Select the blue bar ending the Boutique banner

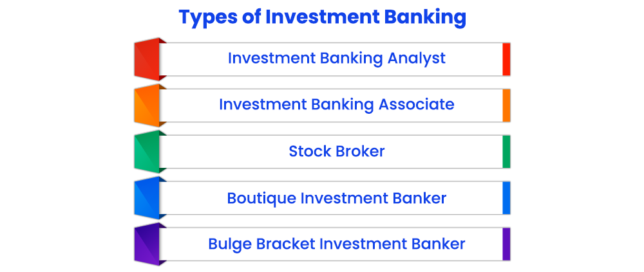pos(506,198)
